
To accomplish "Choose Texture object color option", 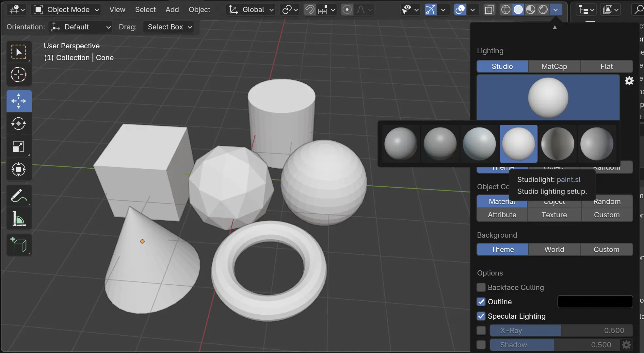I will pos(554,215).
